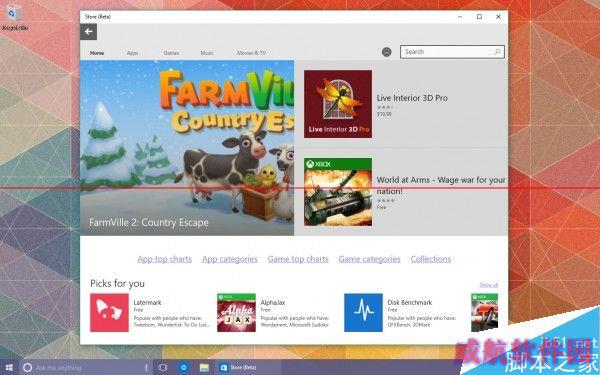Open the World at Arms game tile icon
Viewport: 600px width, 375px height.
tap(338, 192)
